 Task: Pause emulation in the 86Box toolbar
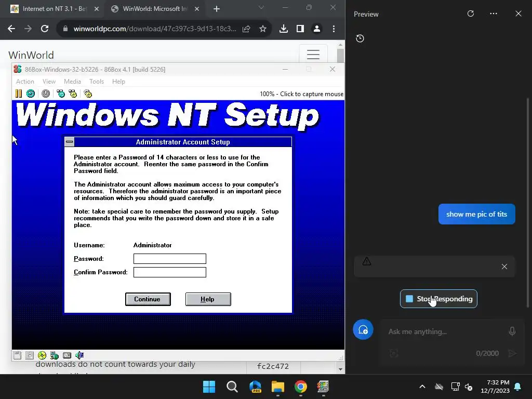click(x=18, y=94)
